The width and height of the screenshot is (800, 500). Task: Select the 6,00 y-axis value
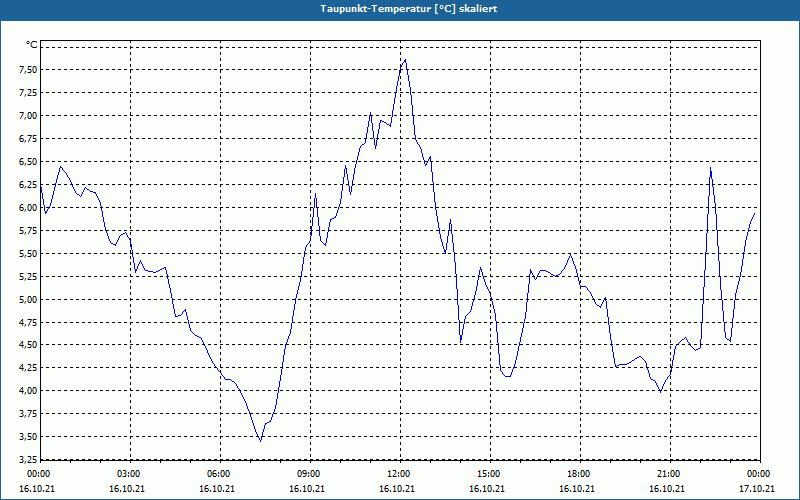tap(28, 208)
